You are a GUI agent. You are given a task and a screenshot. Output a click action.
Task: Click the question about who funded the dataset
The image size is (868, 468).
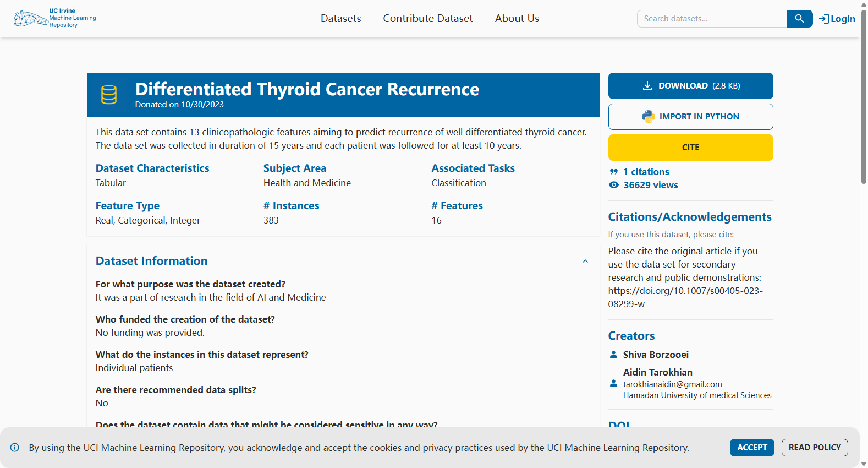(x=185, y=319)
